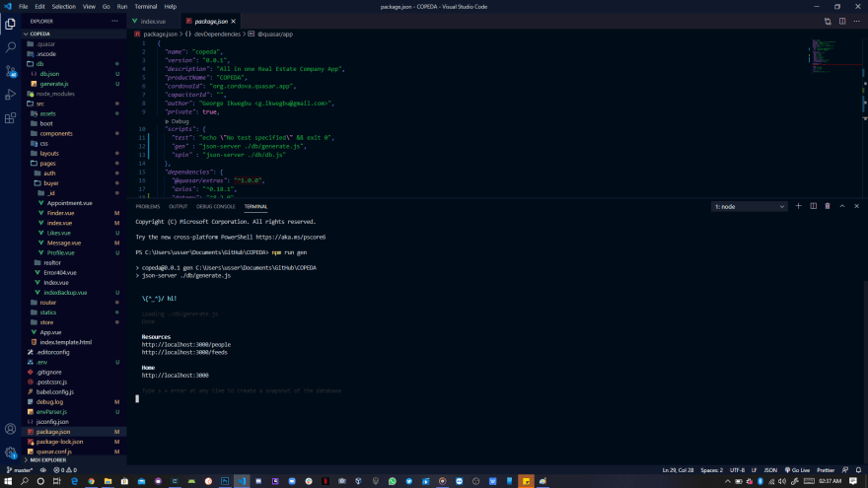
Task: Collapse the pages folder
Action: click(74, 164)
